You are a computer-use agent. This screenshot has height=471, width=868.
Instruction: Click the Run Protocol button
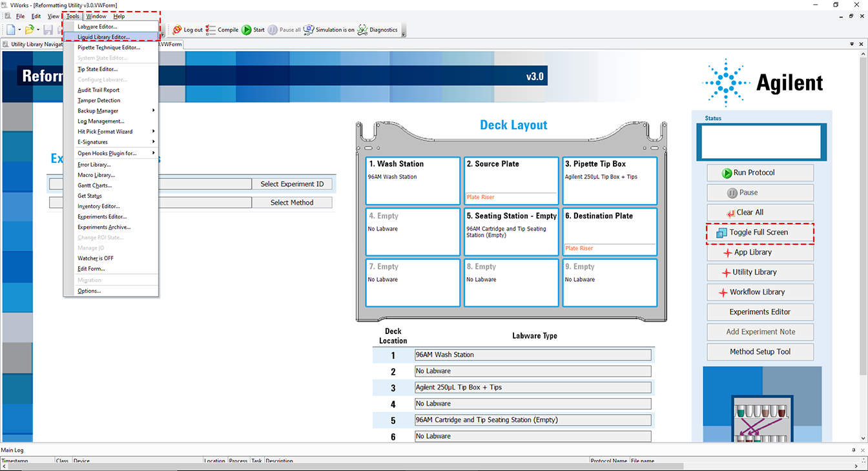point(760,173)
